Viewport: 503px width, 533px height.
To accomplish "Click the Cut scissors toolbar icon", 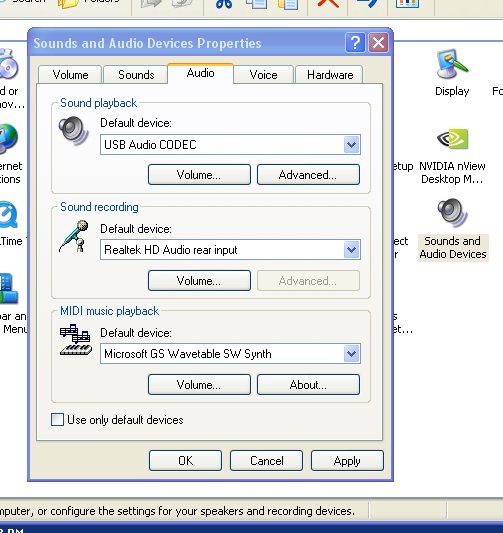I will click(224, 4).
